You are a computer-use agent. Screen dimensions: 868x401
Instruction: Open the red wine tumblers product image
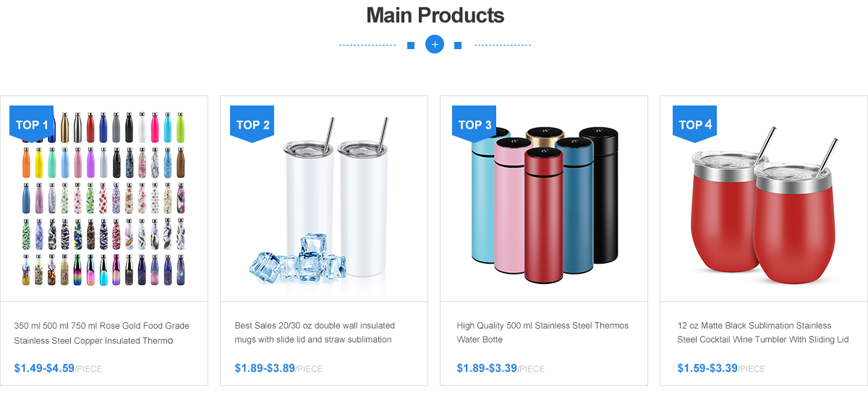pos(764,199)
